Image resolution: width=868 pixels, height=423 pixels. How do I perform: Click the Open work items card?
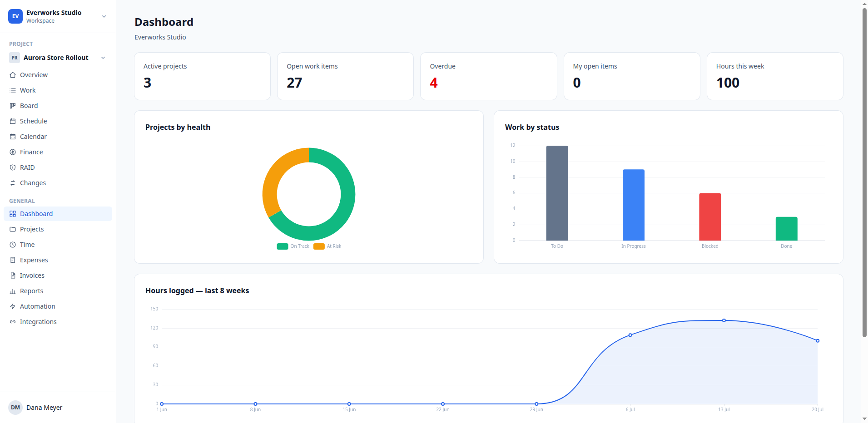coord(345,76)
